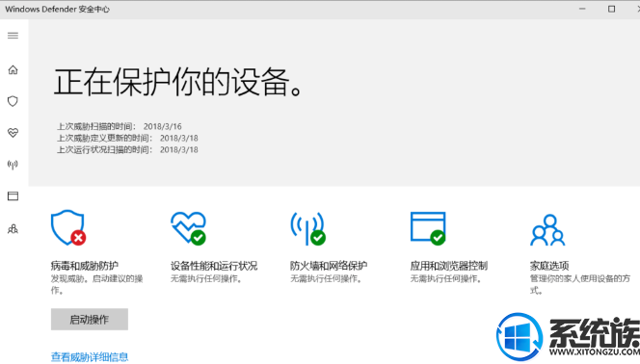Click the 上次运行状况扫描的时间 line
The width and height of the screenshot is (640, 364).
127,149
